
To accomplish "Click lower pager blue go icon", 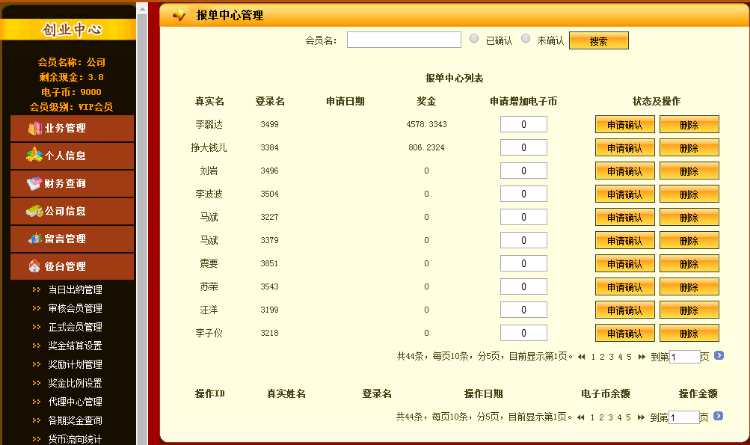I will [x=718, y=416].
